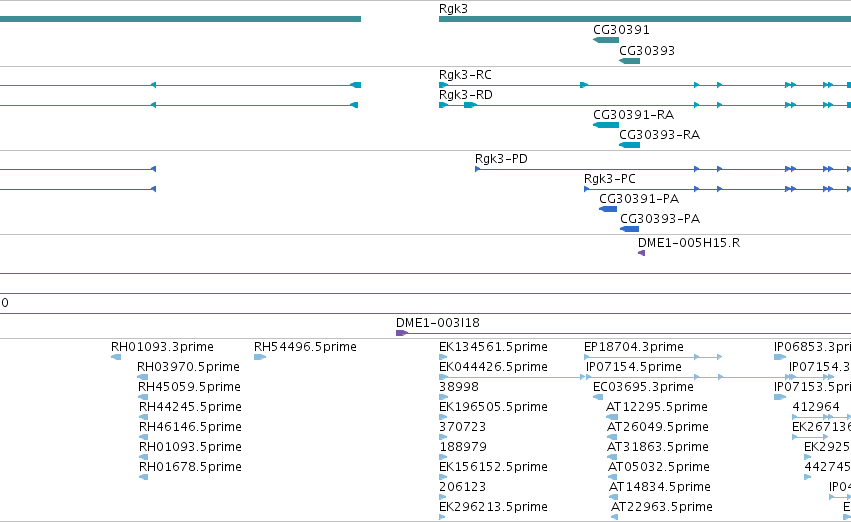The height and width of the screenshot is (522, 851).
Task: Select transcript Rgk3-RC label
Action: pos(465,75)
